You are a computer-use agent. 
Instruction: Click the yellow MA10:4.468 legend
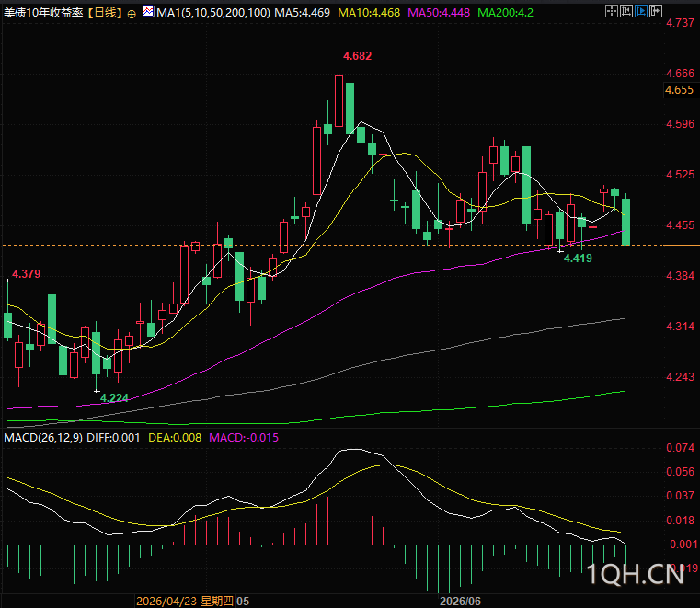pos(369,13)
